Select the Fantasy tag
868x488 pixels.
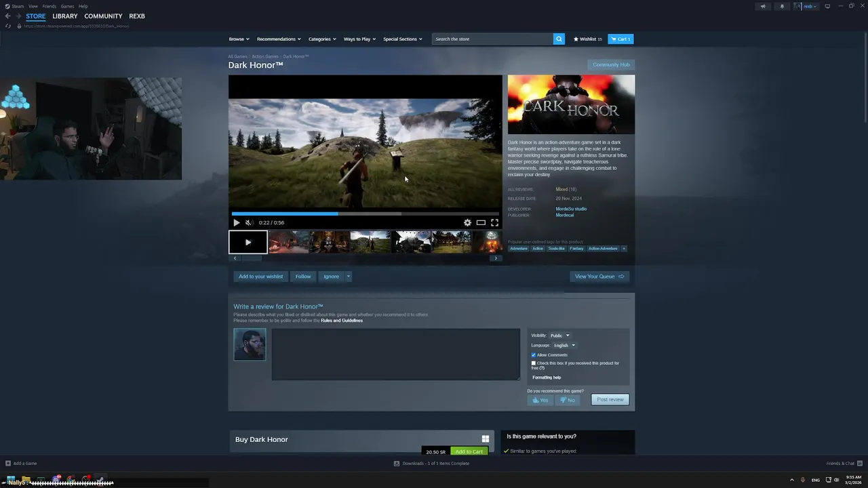(576, 249)
